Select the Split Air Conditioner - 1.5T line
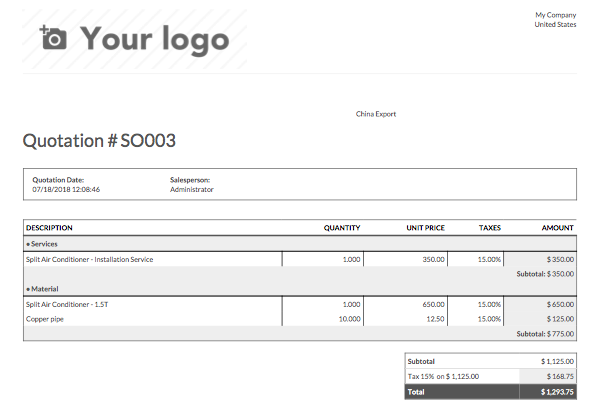Screen dimensions: 603x411 click(x=67, y=305)
